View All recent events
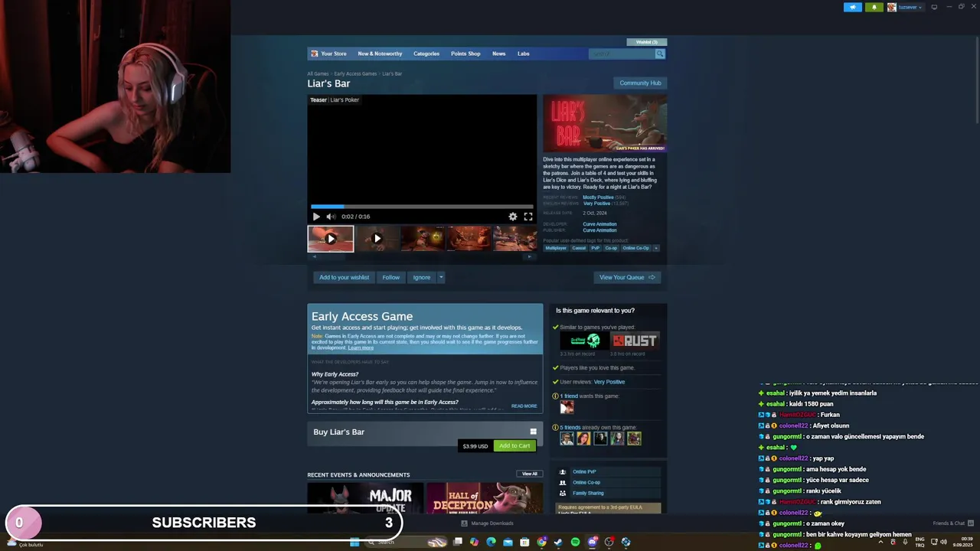The height and width of the screenshot is (551, 980). click(x=530, y=474)
